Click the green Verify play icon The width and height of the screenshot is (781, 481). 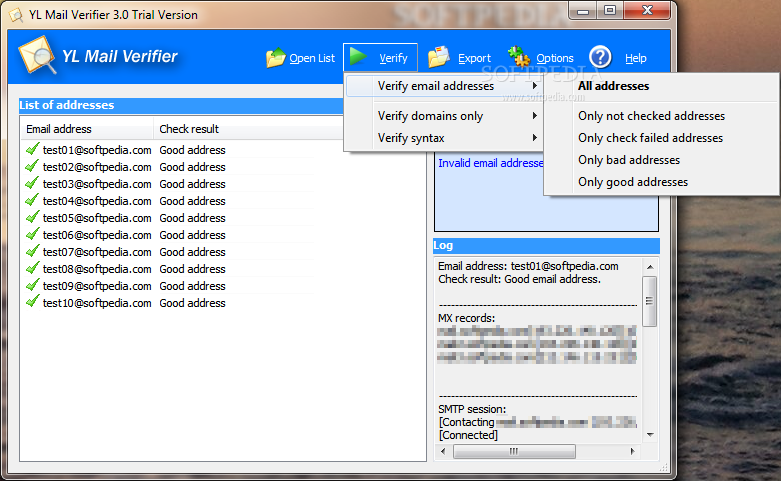pos(358,56)
